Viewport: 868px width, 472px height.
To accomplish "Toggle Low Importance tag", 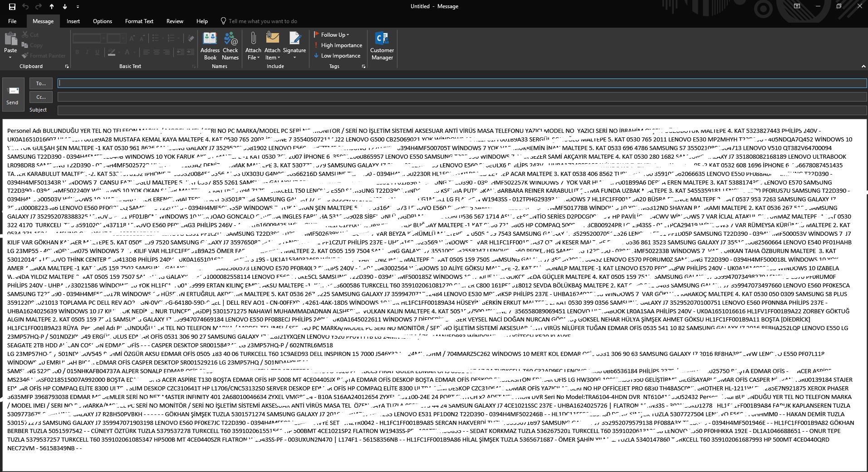I will coord(337,56).
